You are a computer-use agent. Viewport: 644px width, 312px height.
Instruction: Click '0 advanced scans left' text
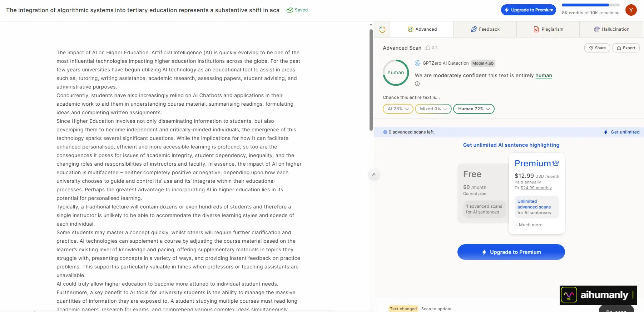pos(411,132)
